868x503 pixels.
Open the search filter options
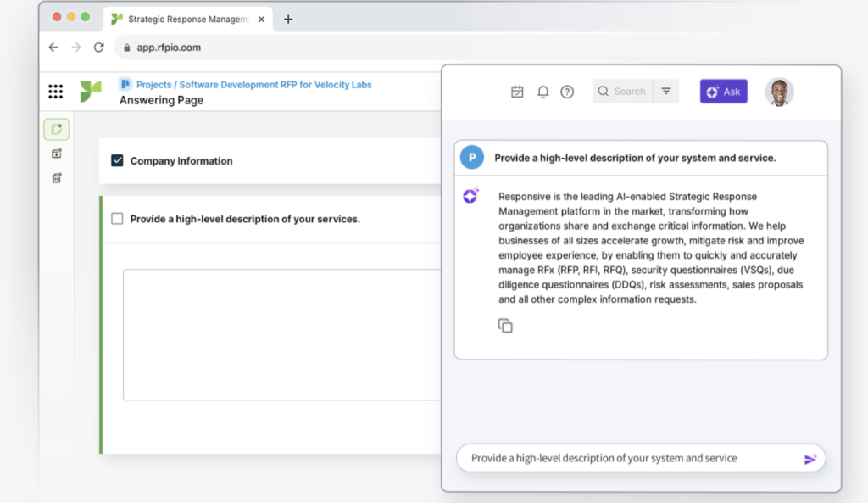[666, 92]
